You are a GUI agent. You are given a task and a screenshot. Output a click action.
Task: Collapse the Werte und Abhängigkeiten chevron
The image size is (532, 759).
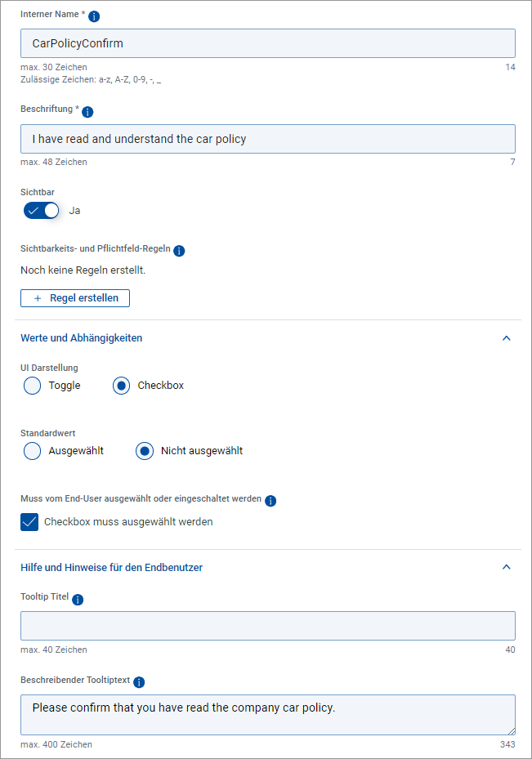[506, 338]
